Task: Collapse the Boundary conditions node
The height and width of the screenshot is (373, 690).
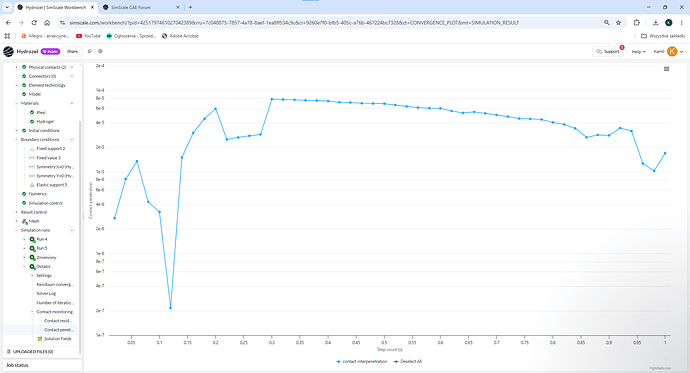Action: coord(17,139)
